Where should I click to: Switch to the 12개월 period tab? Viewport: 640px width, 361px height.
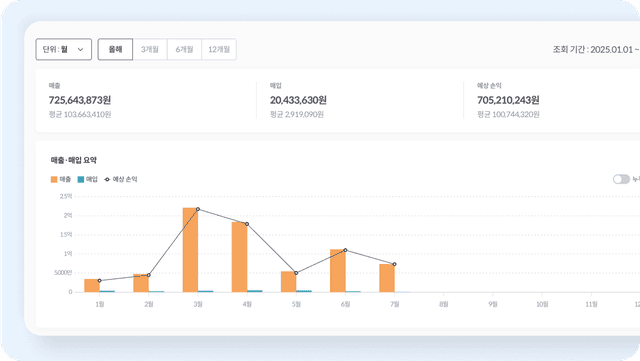[x=219, y=49]
